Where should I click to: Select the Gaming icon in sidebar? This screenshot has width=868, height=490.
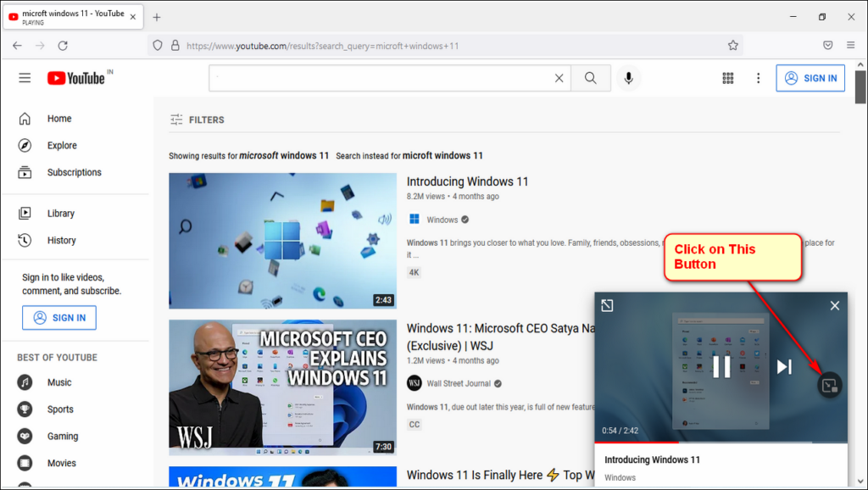tap(25, 437)
